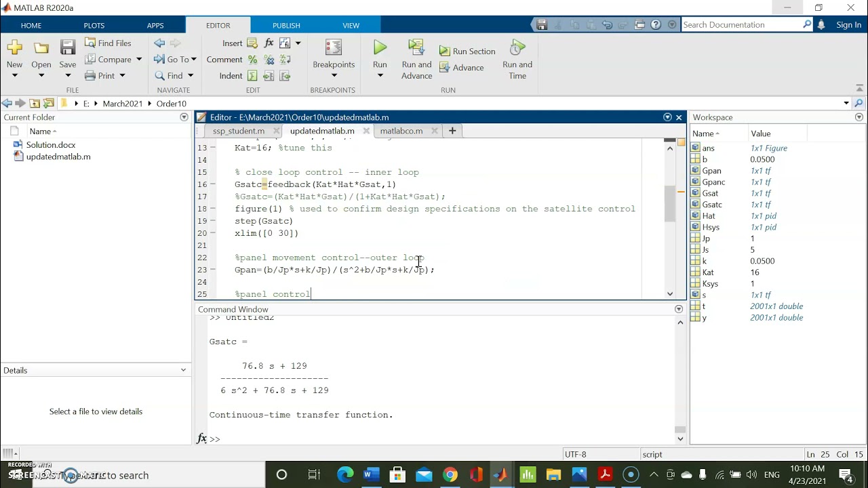Collapse the Details panel

coord(183,370)
